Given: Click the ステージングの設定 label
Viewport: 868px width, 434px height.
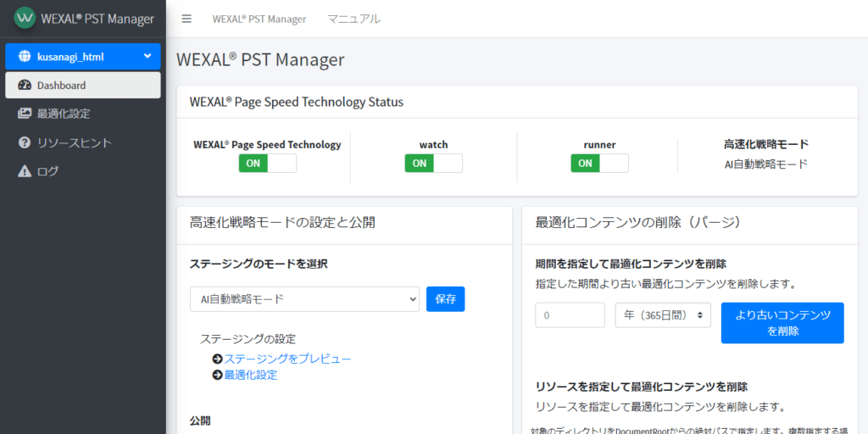Looking at the screenshot, I should 248,339.
